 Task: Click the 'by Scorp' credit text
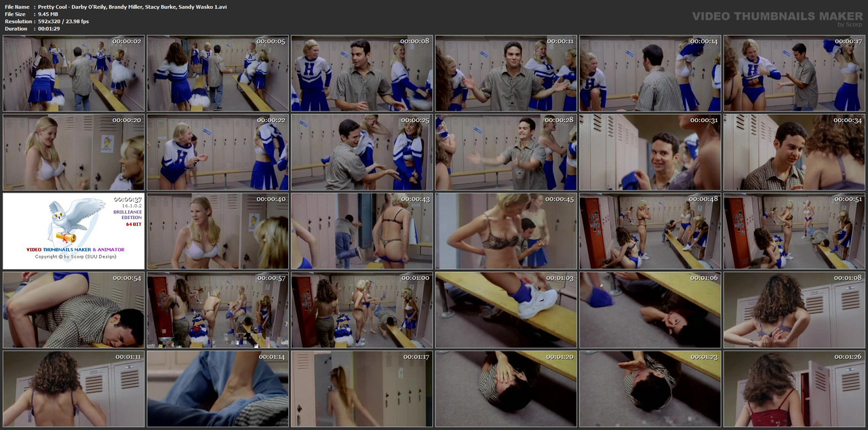tap(850, 24)
